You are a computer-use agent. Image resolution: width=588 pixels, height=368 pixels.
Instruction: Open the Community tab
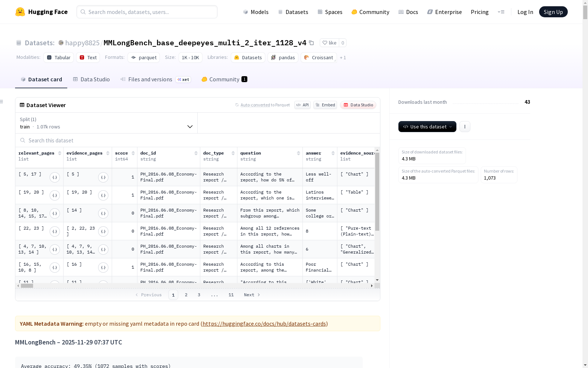click(224, 79)
